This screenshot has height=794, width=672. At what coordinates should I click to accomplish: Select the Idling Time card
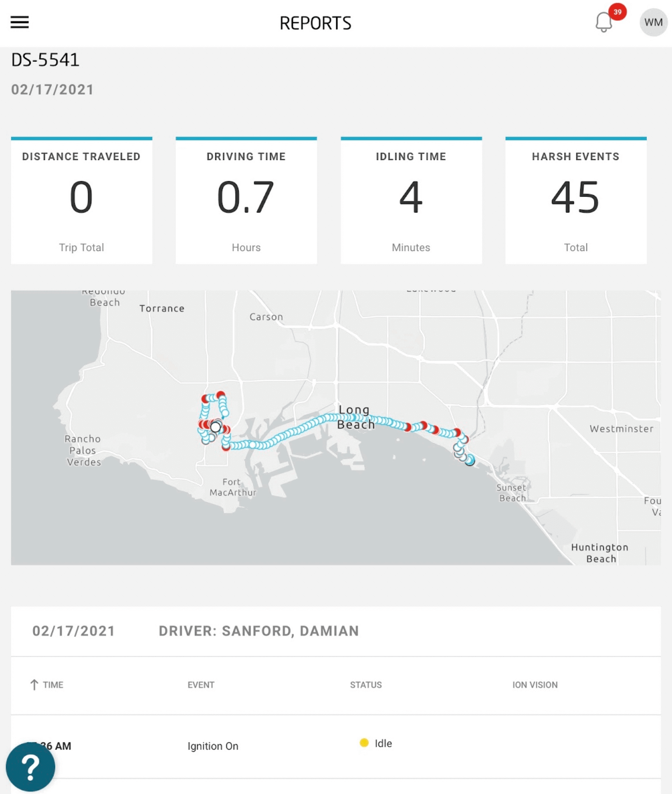click(411, 200)
